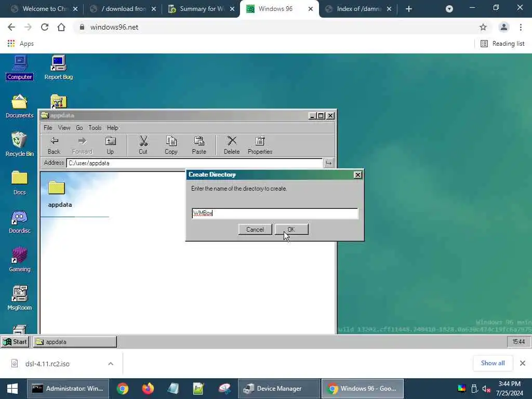Switch to the Welcome to Chrome tab
Image resolution: width=532 pixels, height=399 pixels.
pos(44,9)
